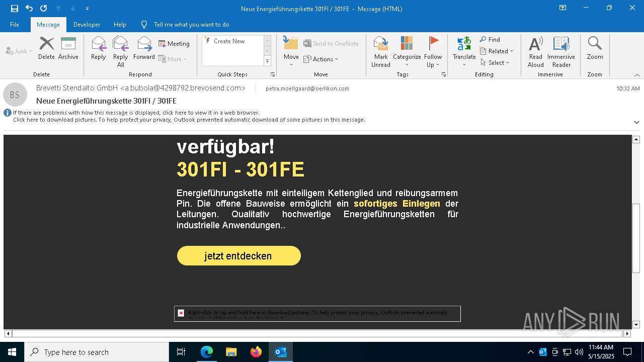The width and height of the screenshot is (644, 362).
Task: Open the File tab
Action: coord(15,25)
